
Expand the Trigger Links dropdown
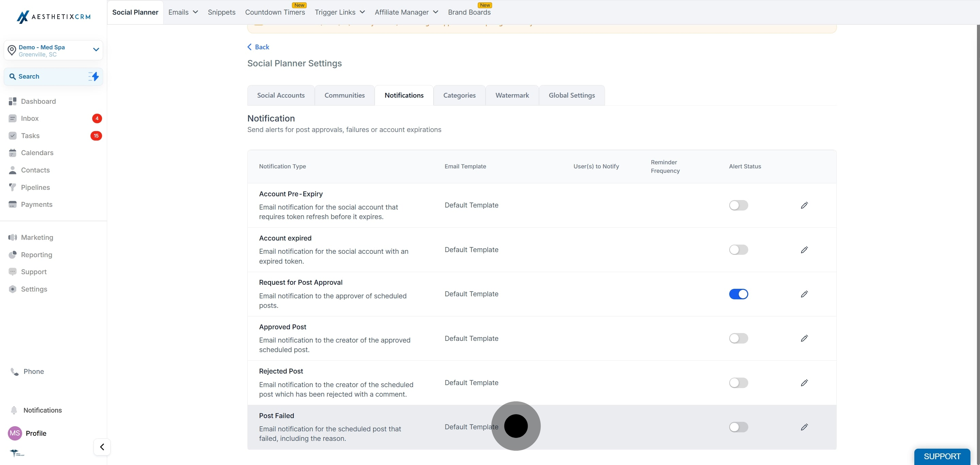pyautogui.click(x=340, y=12)
